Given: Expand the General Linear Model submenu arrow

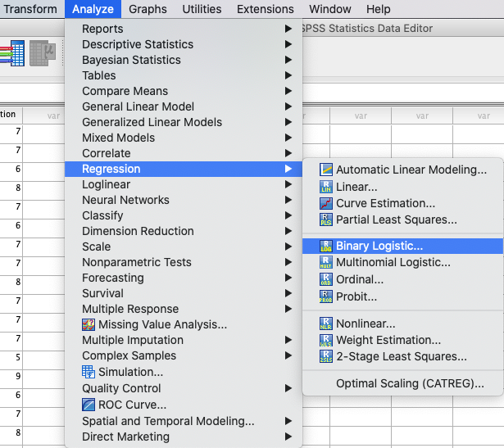Looking at the screenshot, I should pyautogui.click(x=288, y=106).
